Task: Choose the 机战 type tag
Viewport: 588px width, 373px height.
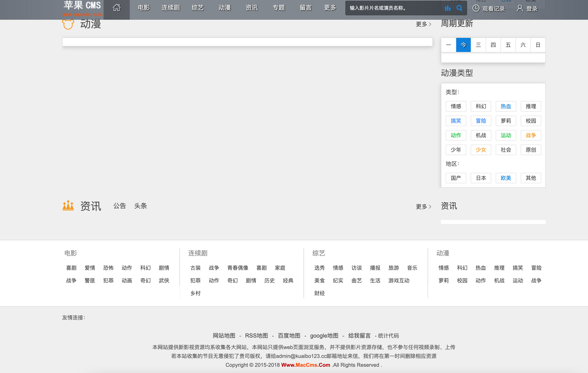Action: (x=481, y=135)
